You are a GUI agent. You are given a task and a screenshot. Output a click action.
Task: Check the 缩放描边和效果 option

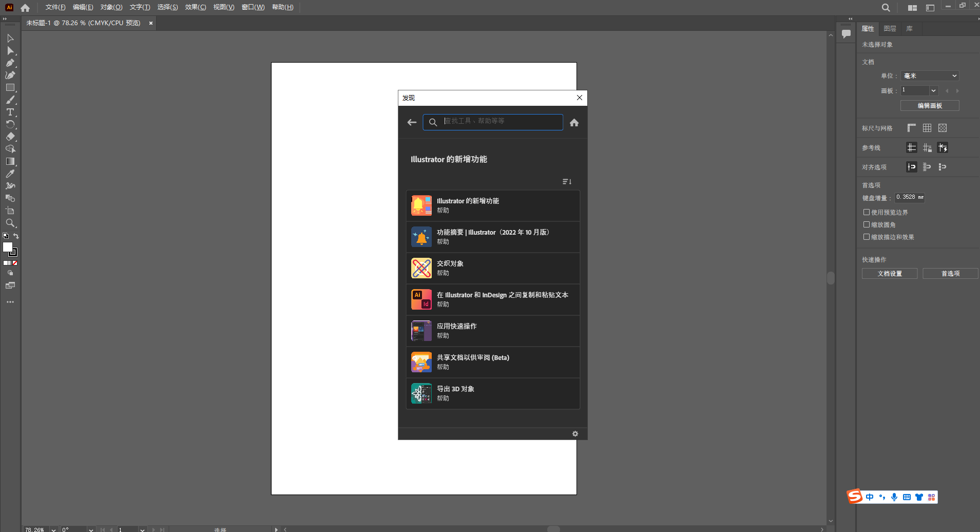tap(867, 237)
